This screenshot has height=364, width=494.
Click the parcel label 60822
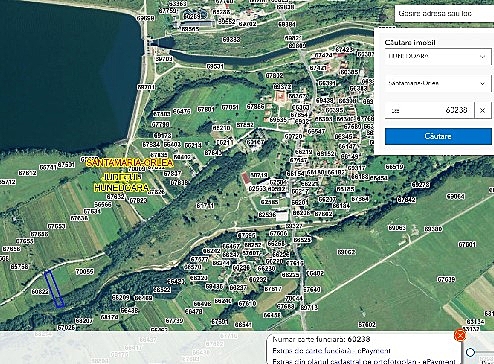(40, 292)
